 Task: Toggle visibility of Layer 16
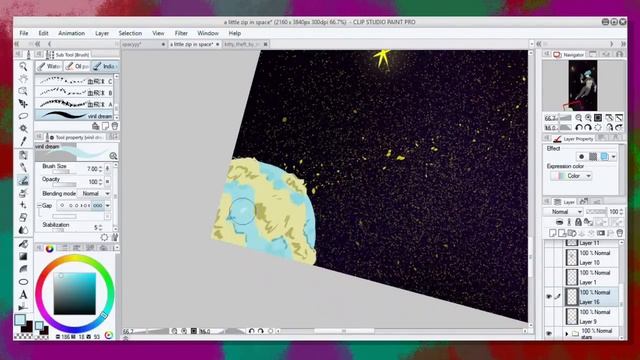point(549,297)
